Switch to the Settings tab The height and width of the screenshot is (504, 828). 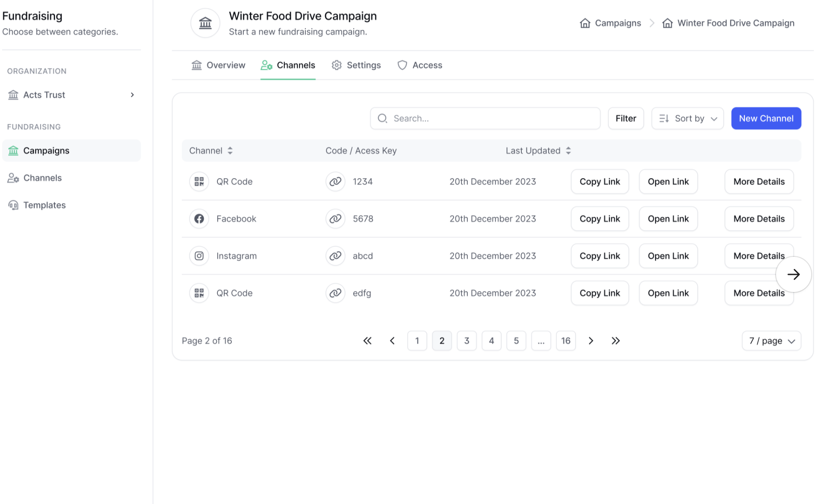(356, 65)
